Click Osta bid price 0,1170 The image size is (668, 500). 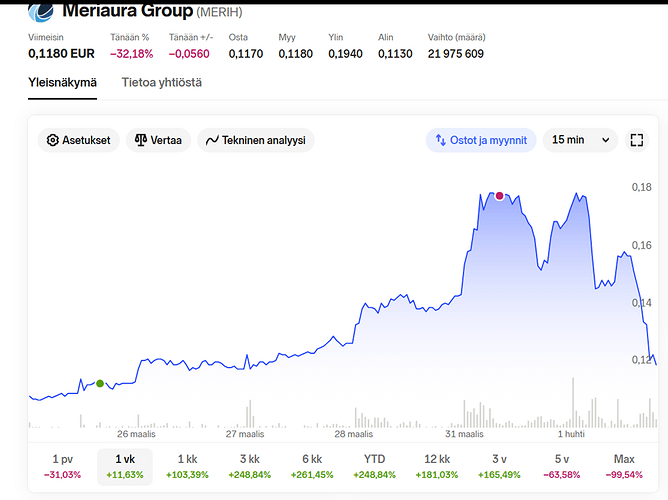(x=246, y=54)
